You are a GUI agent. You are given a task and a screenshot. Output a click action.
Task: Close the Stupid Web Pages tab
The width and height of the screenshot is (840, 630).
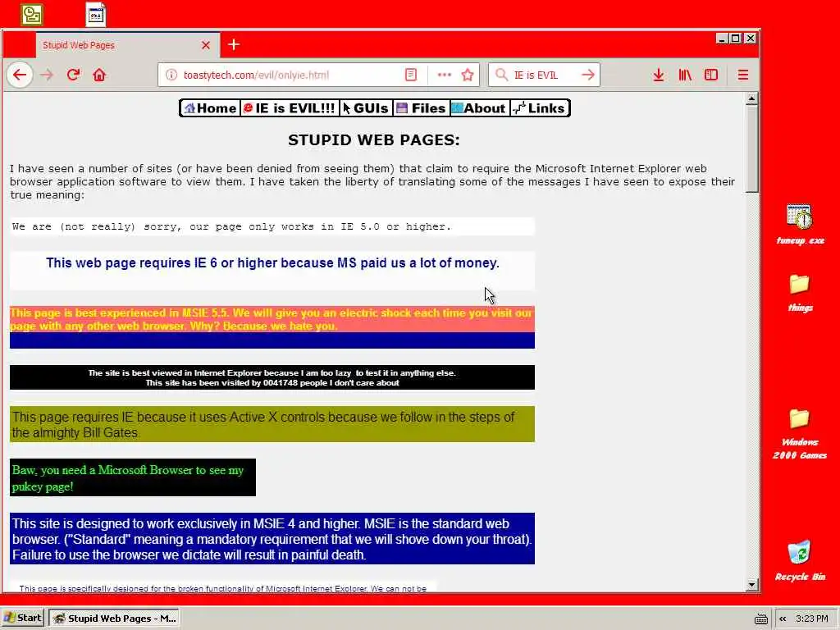coord(206,45)
